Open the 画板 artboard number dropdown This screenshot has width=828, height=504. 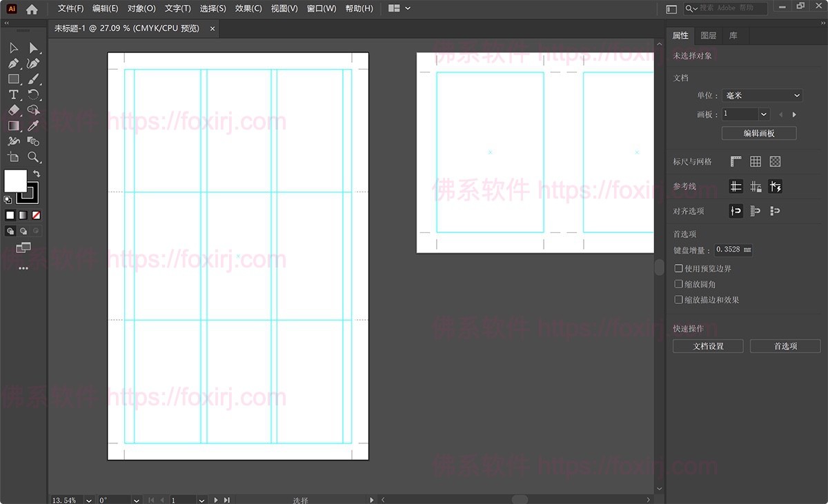click(745, 114)
